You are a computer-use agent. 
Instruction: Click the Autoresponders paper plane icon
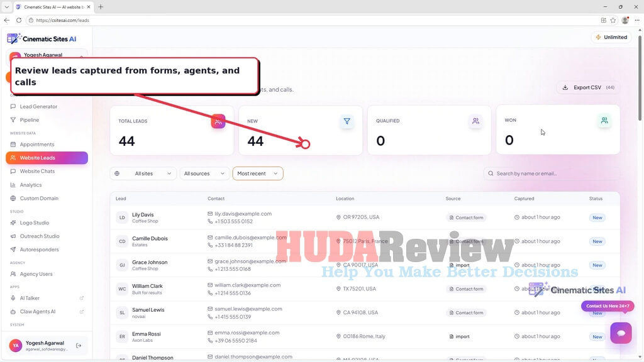pyautogui.click(x=13, y=250)
